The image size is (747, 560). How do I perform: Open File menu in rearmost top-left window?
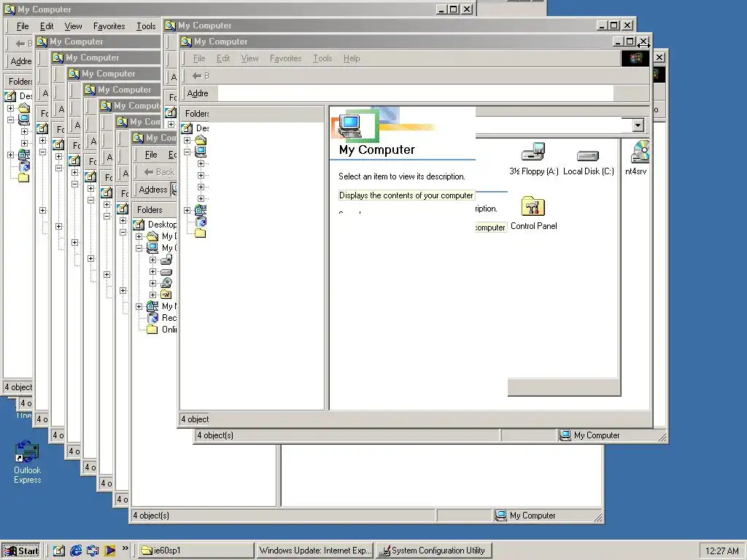click(x=23, y=26)
